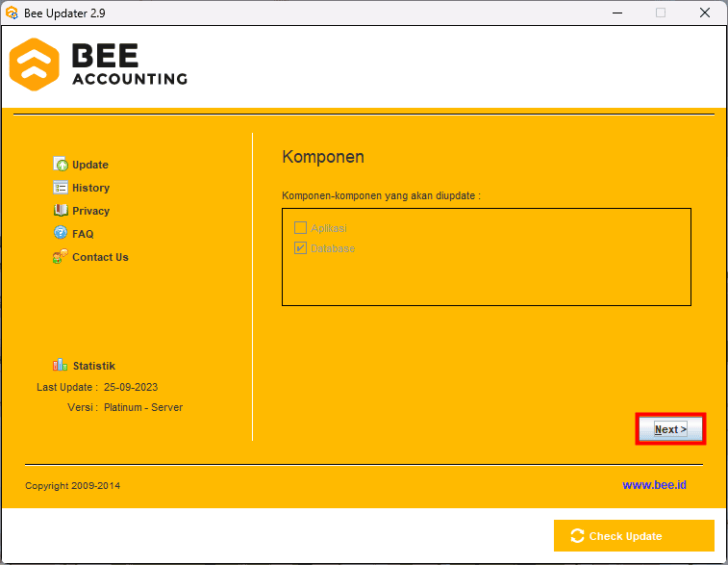The image size is (728, 565).
Task: Minimize the Bee Updater window
Action: tap(617, 13)
